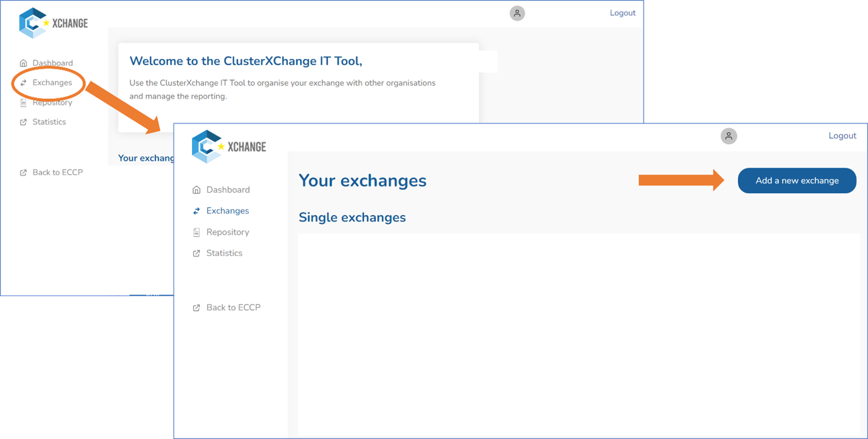Follow Back to ECCP link in the front window

click(233, 307)
